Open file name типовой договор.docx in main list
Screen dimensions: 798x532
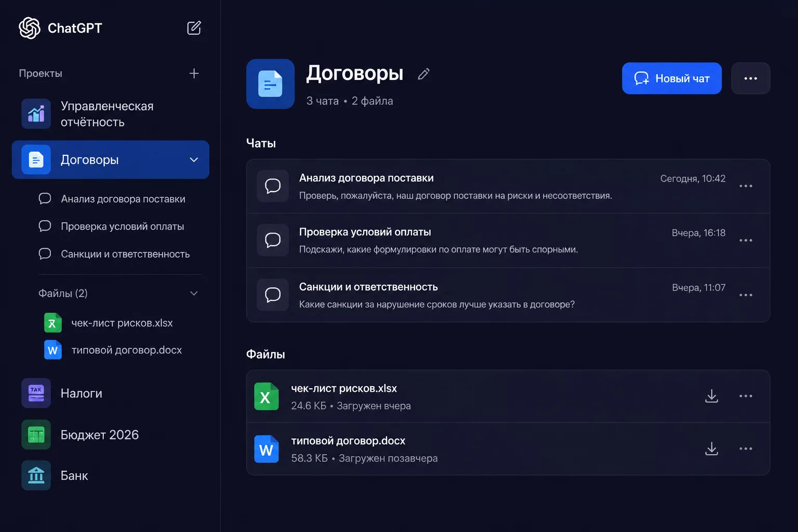click(348, 441)
